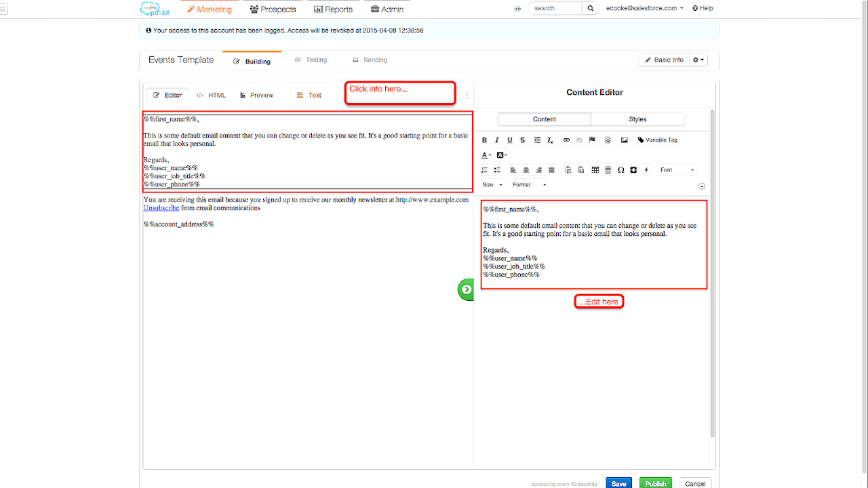Toggle italic formatting
This screenshot has height=488, width=868.
click(497, 140)
